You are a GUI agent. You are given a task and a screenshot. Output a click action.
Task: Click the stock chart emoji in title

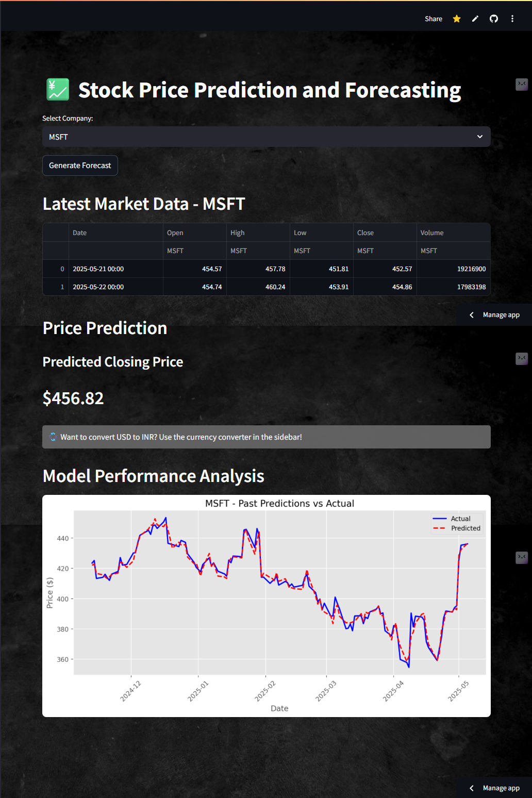coord(58,90)
